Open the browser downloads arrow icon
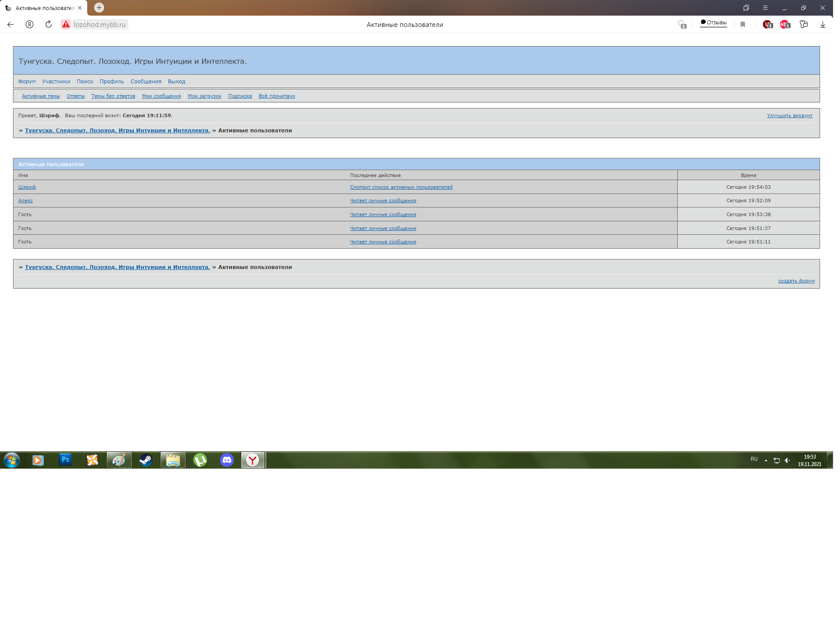This screenshot has height=637, width=840. coord(823,25)
